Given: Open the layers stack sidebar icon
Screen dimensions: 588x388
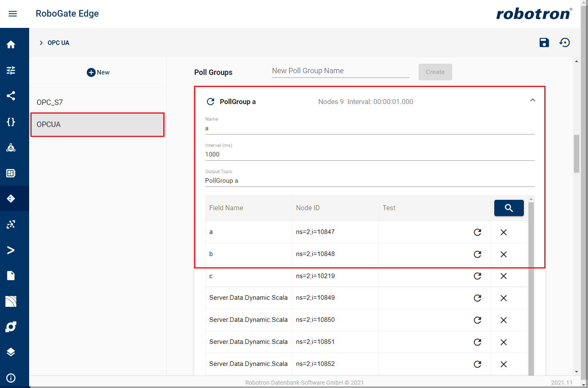Looking at the screenshot, I should pos(11,352).
